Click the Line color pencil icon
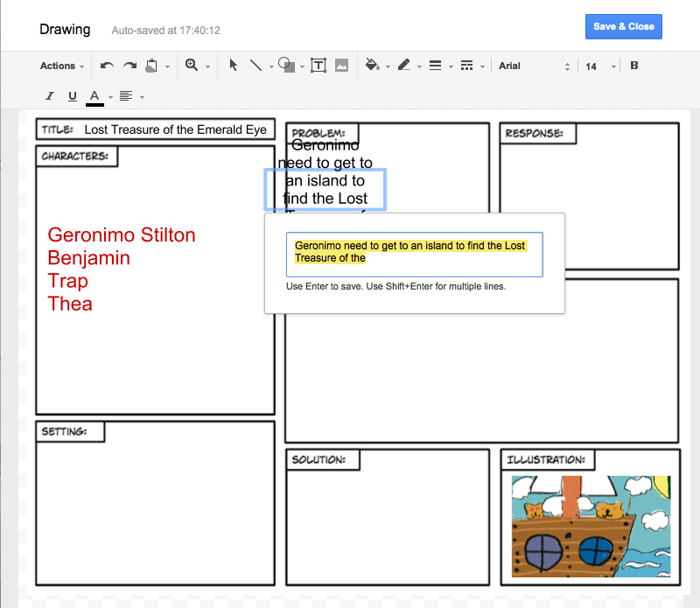This screenshot has height=608, width=700. click(405, 65)
